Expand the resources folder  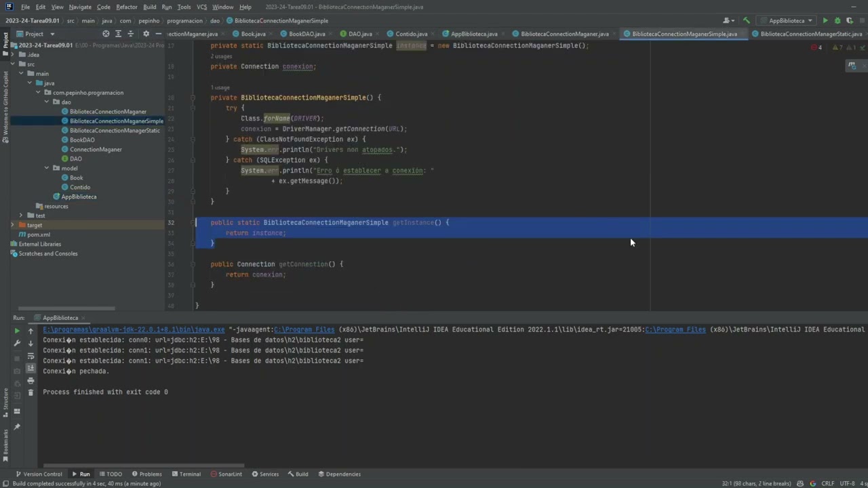point(52,206)
